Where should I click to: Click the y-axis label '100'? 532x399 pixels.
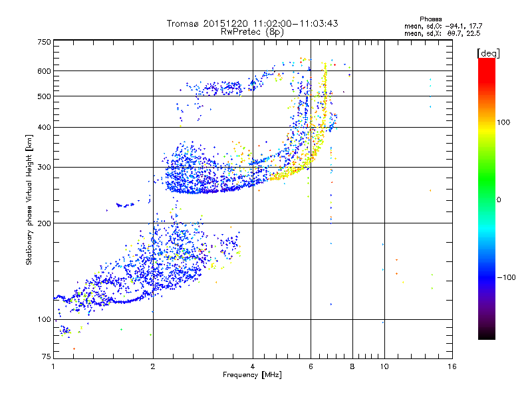click(45, 320)
